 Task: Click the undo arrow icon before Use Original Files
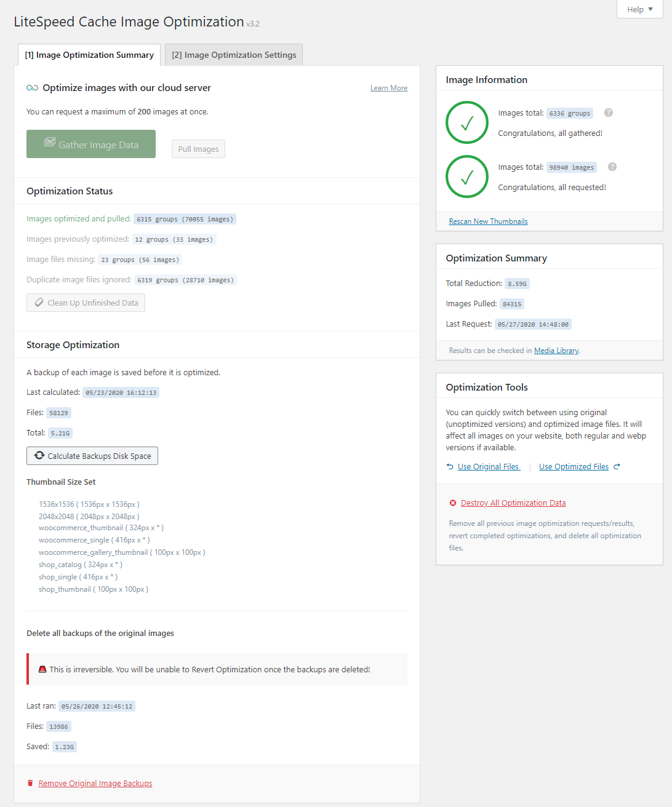pos(450,467)
